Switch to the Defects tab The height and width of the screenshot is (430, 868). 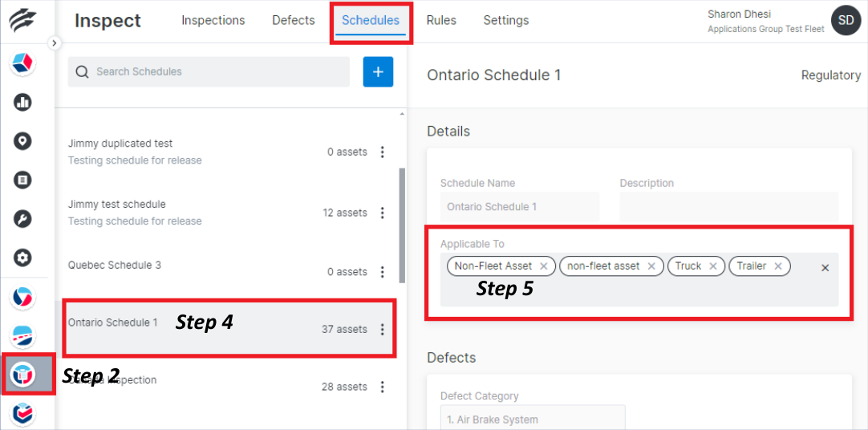click(293, 20)
